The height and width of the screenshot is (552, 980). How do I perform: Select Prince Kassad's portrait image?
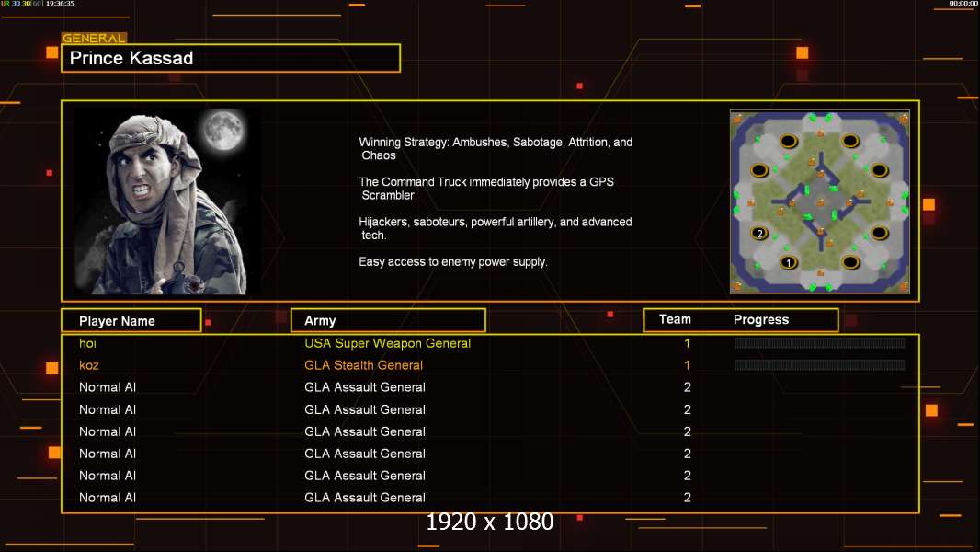tap(165, 201)
